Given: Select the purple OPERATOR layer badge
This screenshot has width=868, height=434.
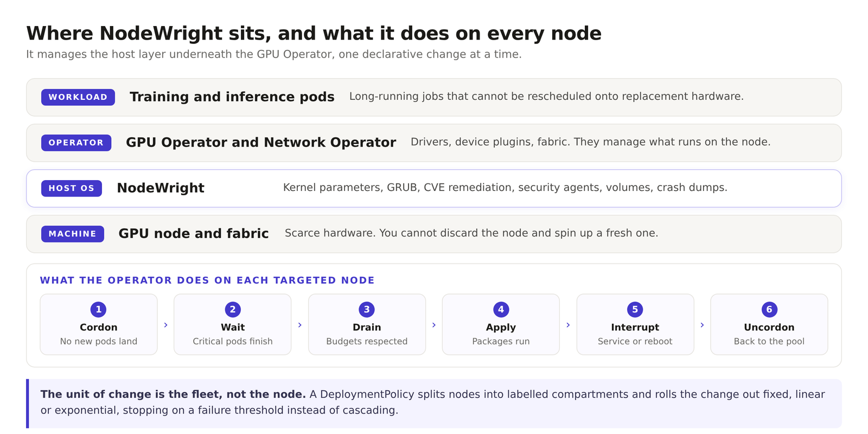Looking at the screenshot, I should pyautogui.click(x=76, y=143).
